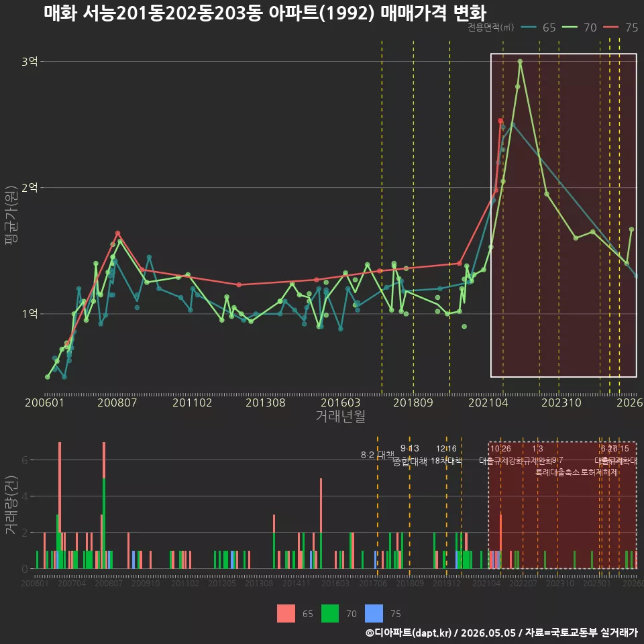
Task: Click the green peak data point at 3억
Action: (520, 62)
